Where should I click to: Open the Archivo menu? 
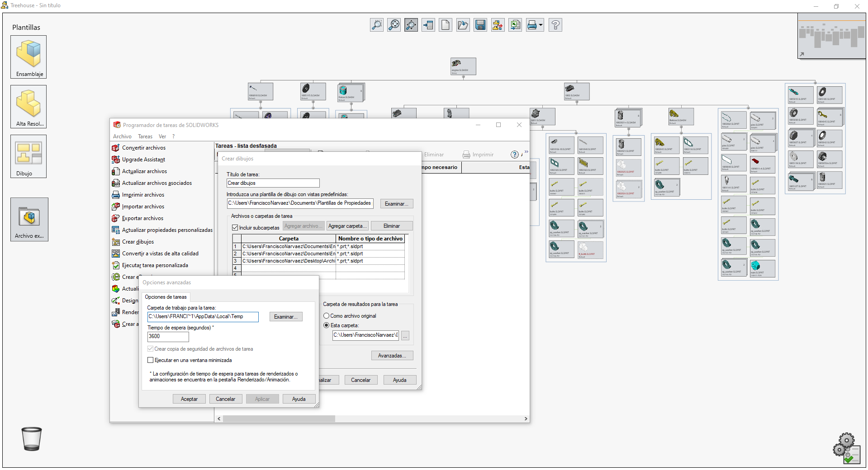click(122, 136)
